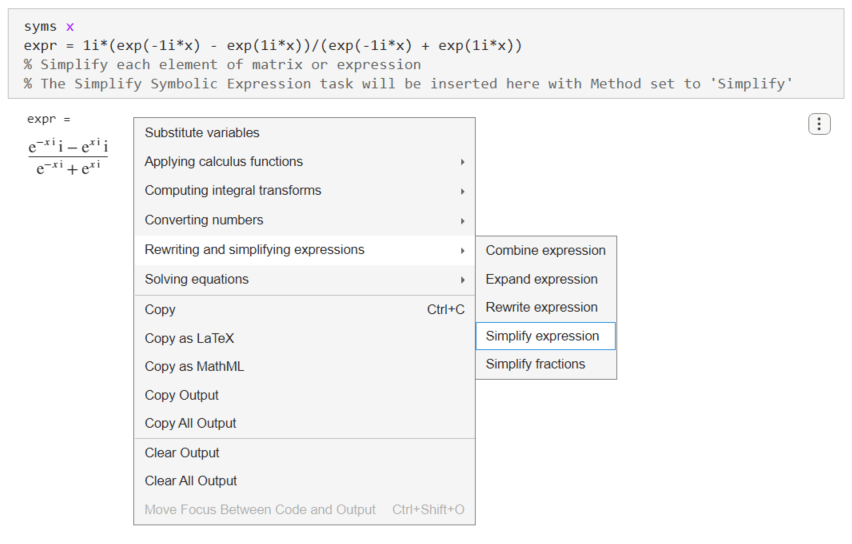Select Copy as MathML
The height and width of the screenshot is (544, 852).
(x=194, y=367)
